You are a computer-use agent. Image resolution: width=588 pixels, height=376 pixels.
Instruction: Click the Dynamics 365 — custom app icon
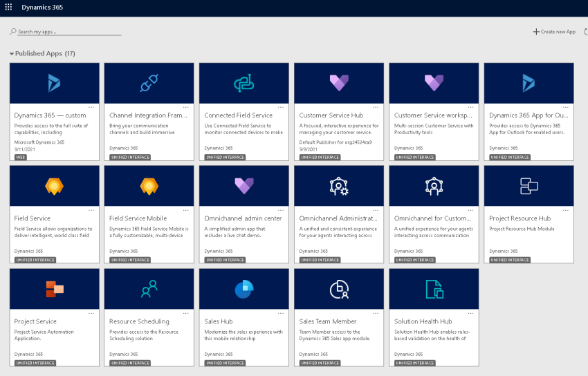coord(55,83)
